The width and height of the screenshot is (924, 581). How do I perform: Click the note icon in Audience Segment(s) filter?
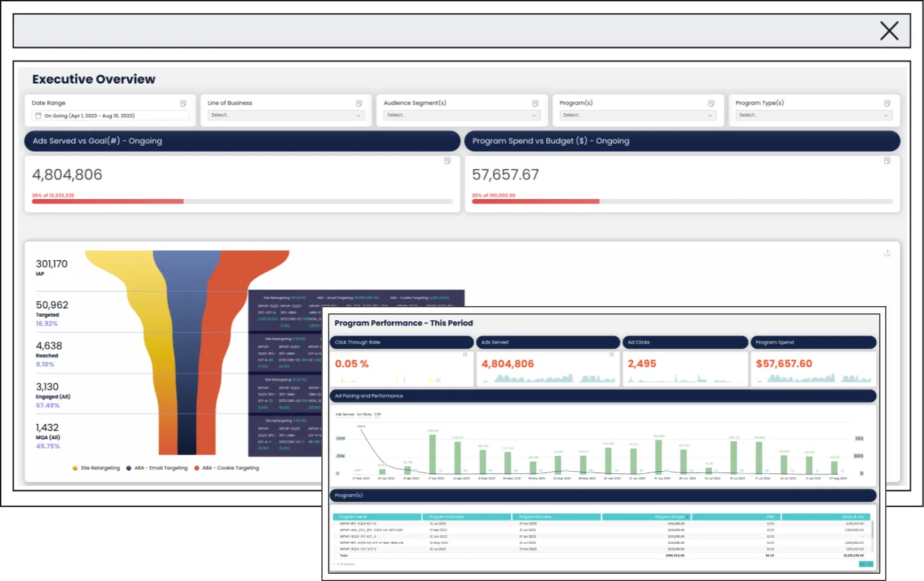point(535,104)
